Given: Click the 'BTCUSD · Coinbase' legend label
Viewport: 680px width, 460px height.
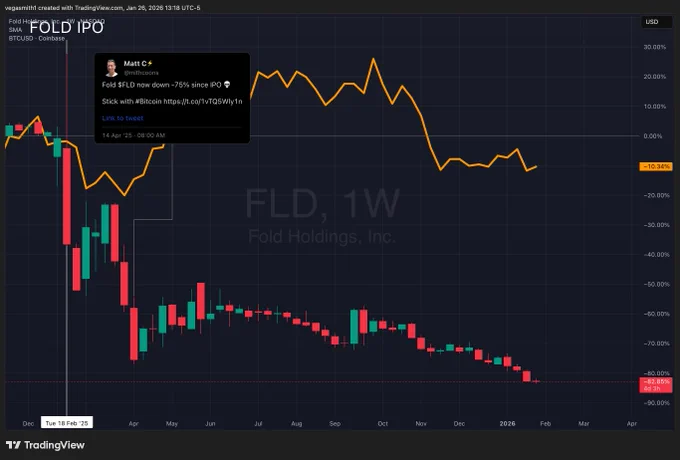Looking at the screenshot, I should click(37, 38).
